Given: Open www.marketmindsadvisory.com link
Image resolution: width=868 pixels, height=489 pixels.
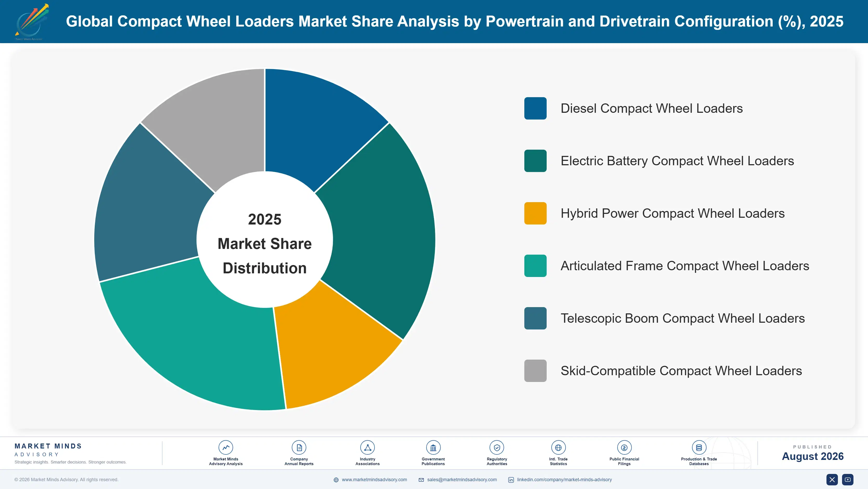Looking at the screenshot, I should pyautogui.click(x=374, y=480).
